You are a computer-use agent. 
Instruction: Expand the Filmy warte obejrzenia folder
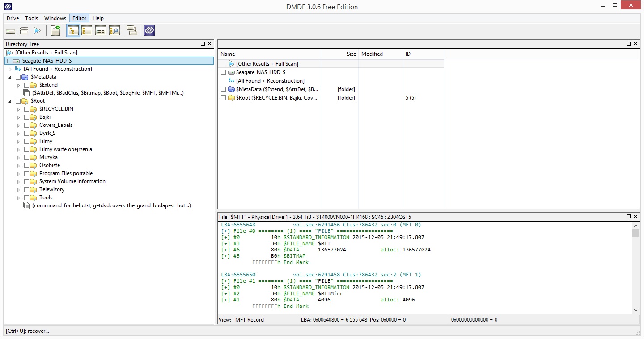tap(18, 149)
